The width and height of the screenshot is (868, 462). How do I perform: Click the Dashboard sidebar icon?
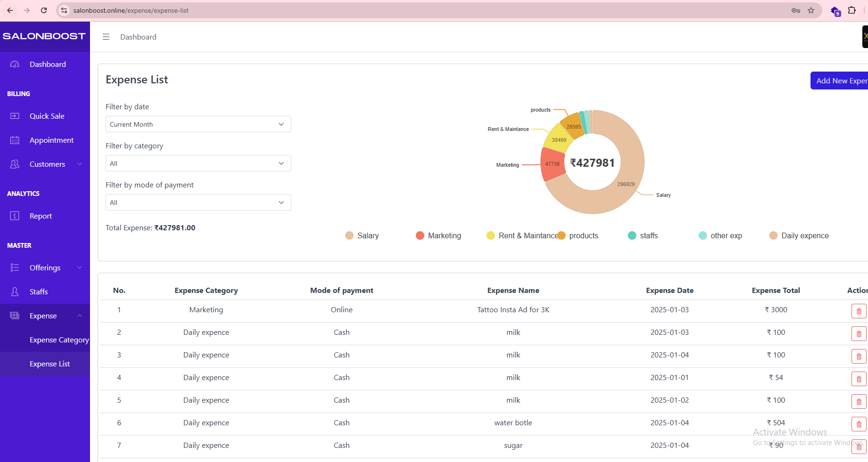[15, 64]
